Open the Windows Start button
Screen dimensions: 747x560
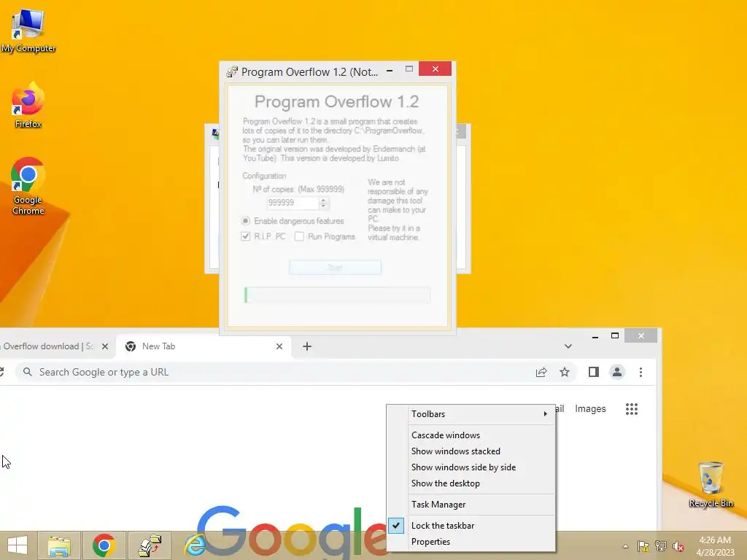click(18, 545)
